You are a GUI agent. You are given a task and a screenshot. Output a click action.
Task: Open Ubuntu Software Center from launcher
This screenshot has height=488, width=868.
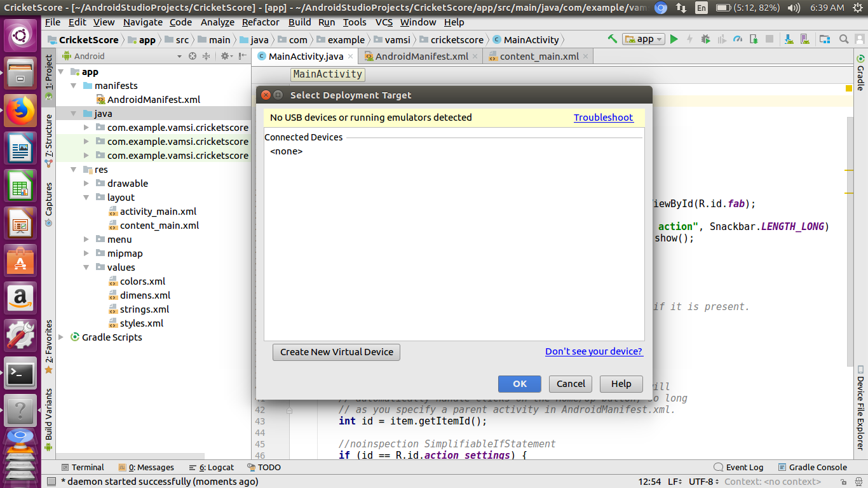[20, 261]
